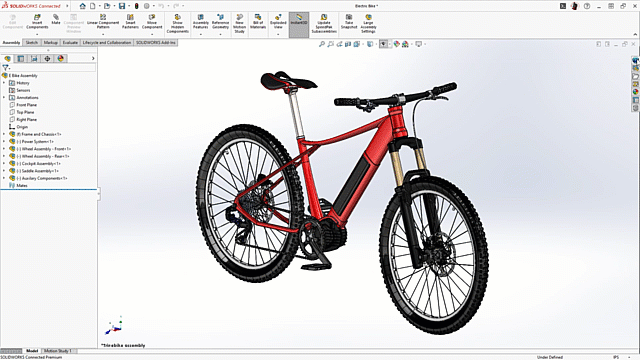Click the Insert Components tool

click(37, 22)
